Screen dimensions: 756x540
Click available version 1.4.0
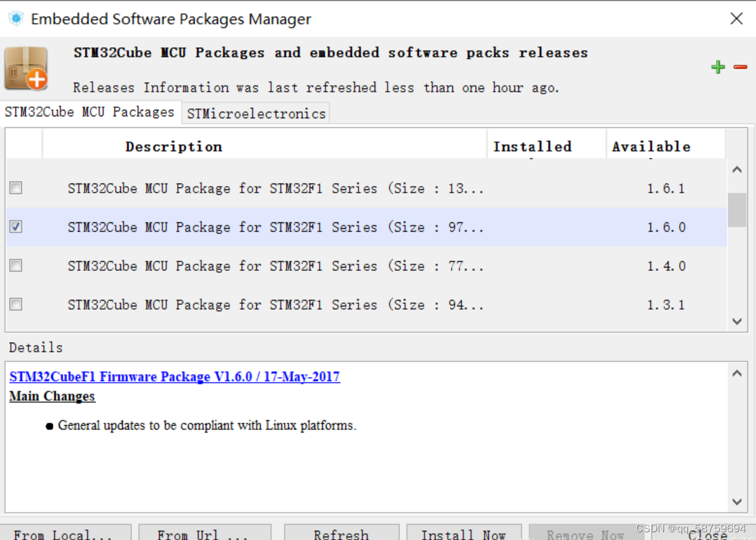[x=666, y=266]
